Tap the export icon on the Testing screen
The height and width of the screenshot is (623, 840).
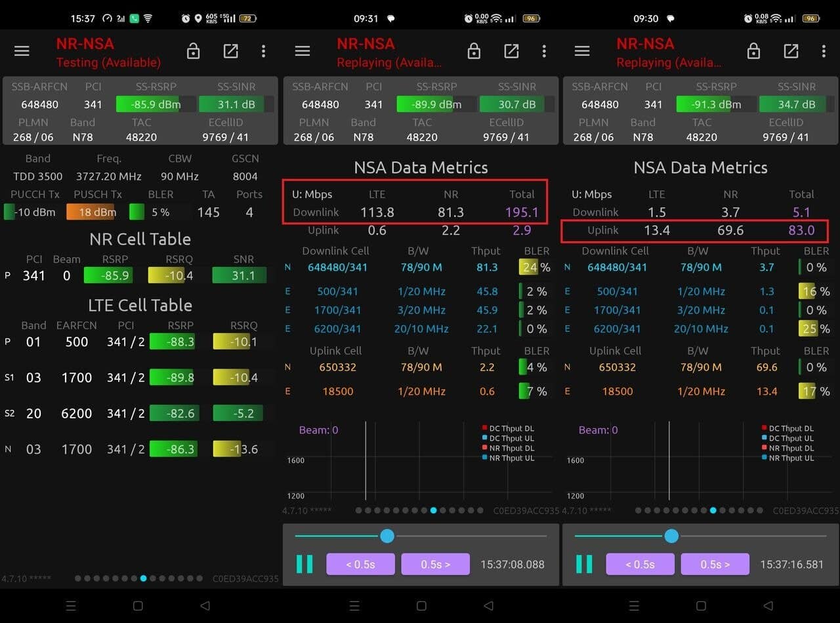(x=230, y=51)
